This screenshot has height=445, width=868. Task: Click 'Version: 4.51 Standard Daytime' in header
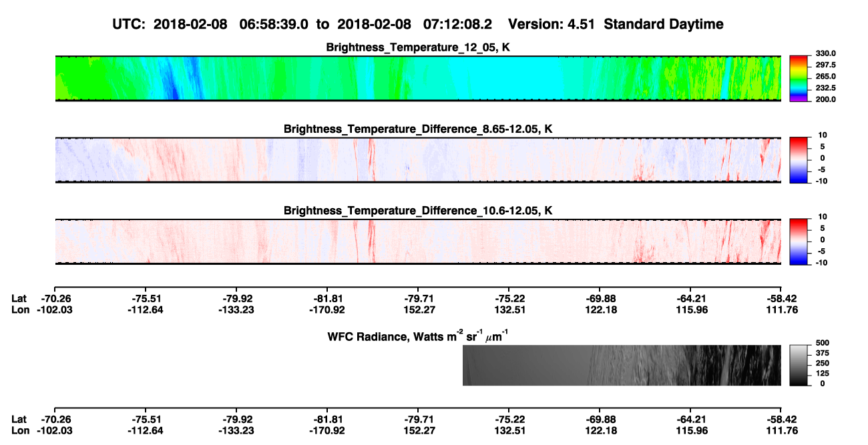(x=616, y=24)
